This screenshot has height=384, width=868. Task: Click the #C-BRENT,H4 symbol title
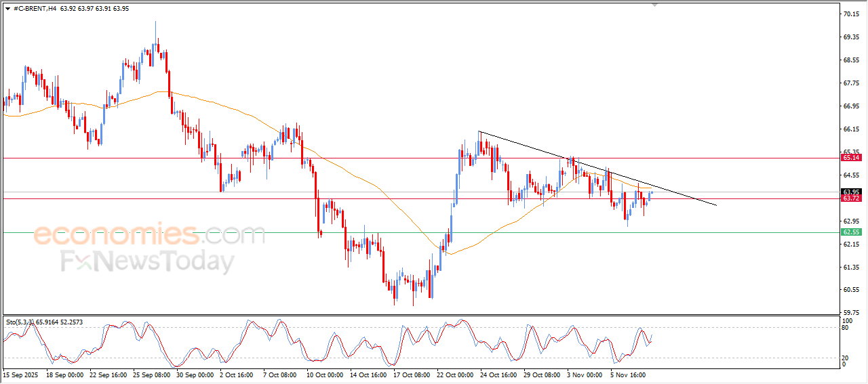[x=35, y=9]
